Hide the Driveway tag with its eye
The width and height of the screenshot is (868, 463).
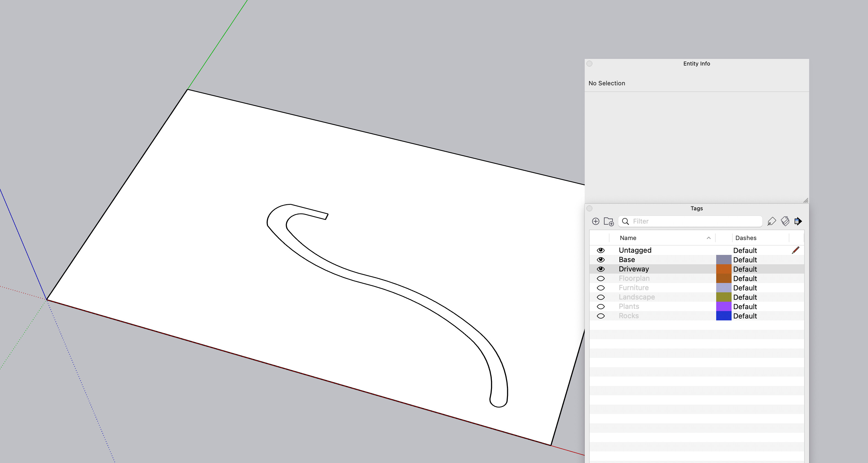pos(600,269)
